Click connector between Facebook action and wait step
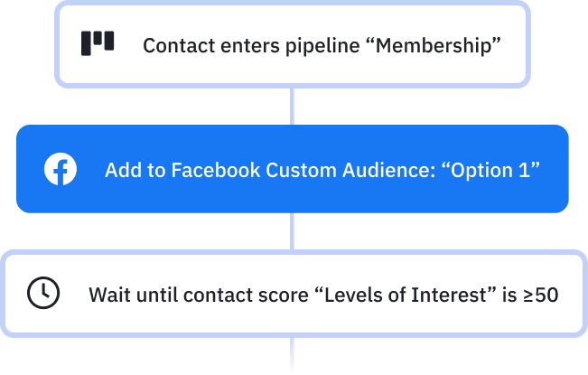 292,231
